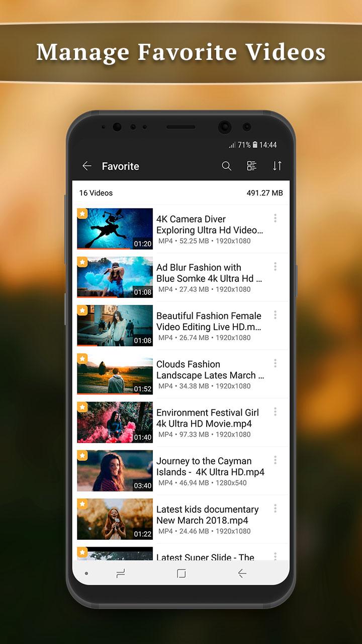Switch list view layout icon

[252, 166]
